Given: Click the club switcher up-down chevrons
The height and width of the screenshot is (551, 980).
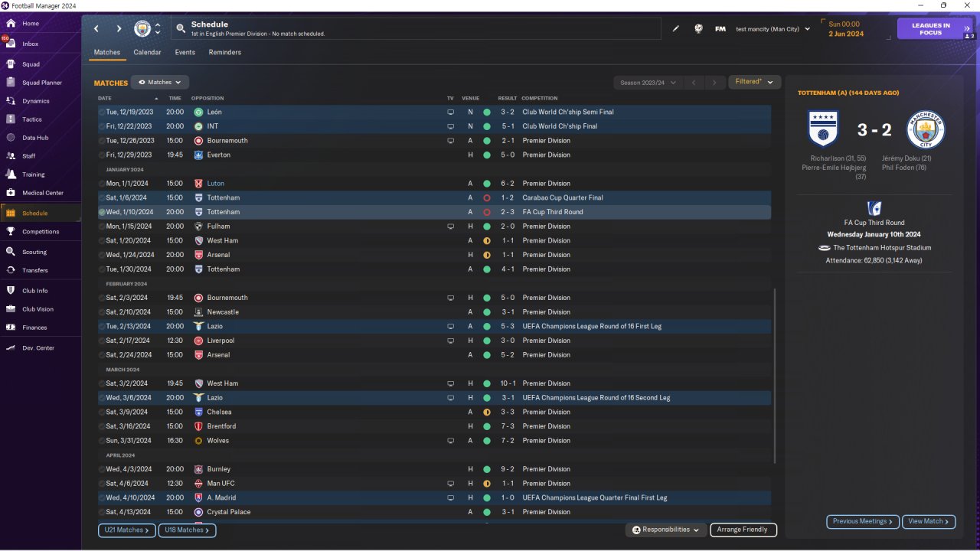Looking at the screenshot, I should (x=158, y=29).
